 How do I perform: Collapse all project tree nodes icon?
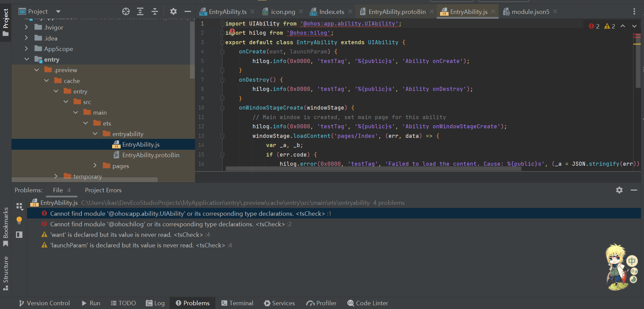pos(155,12)
